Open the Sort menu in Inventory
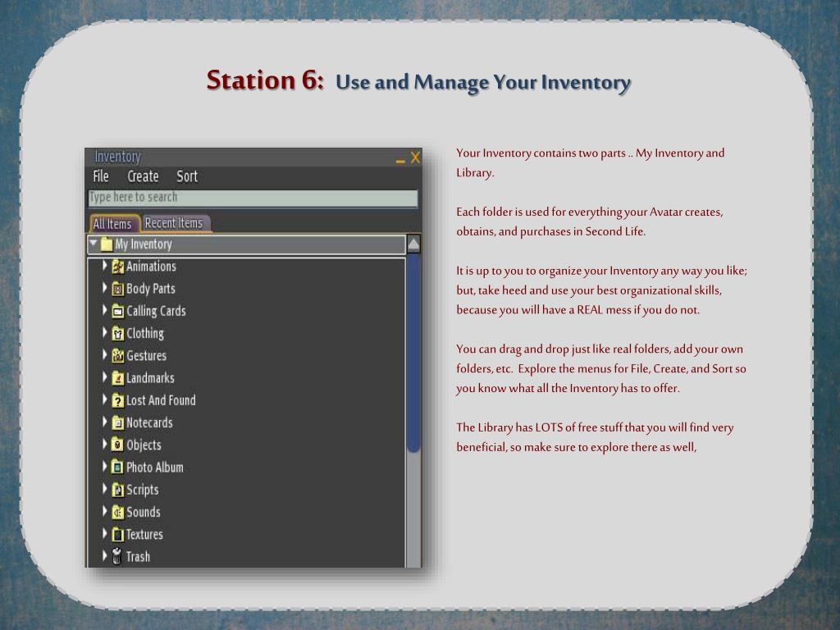 pyautogui.click(x=187, y=176)
